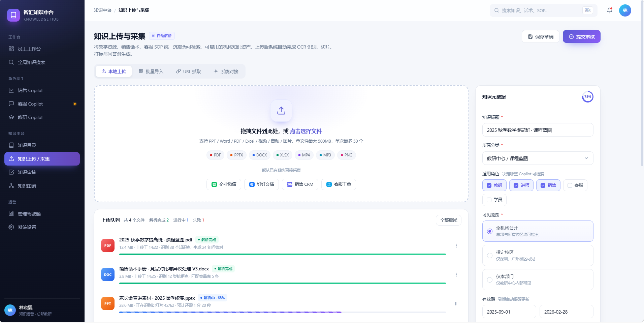The image size is (644, 323).
Task: Open 全局知识搜索 in the sidebar
Action: pos(42,62)
